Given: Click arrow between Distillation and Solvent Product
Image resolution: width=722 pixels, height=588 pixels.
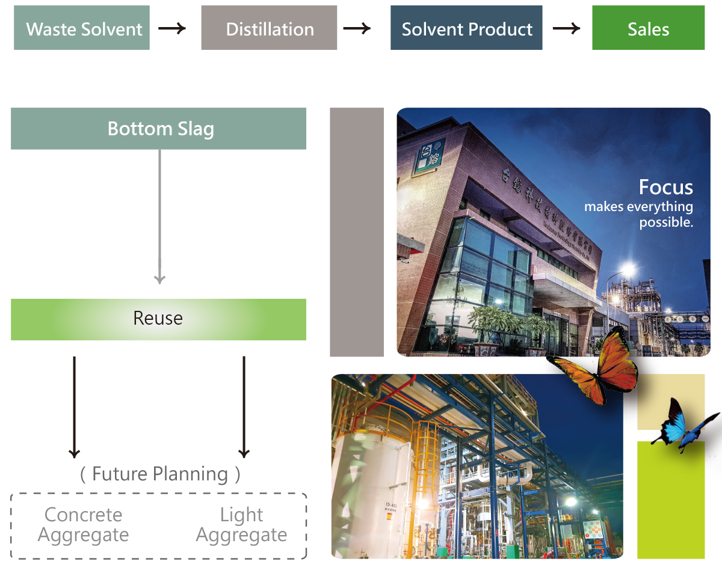Looking at the screenshot, I should point(357,28).
